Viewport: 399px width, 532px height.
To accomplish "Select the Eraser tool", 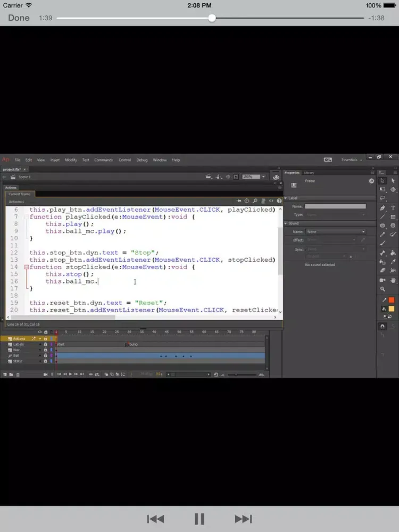I will (x=383, y=270).
